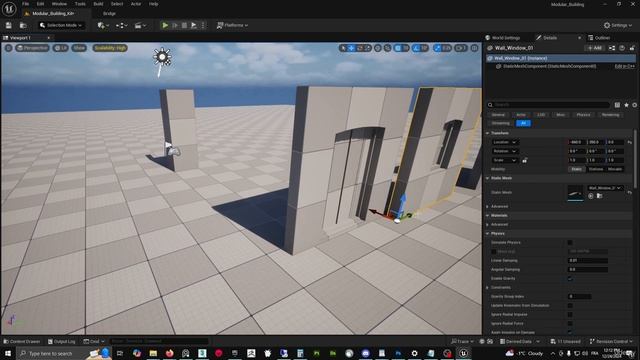Click the Add component button

click(x=595, y=48)
